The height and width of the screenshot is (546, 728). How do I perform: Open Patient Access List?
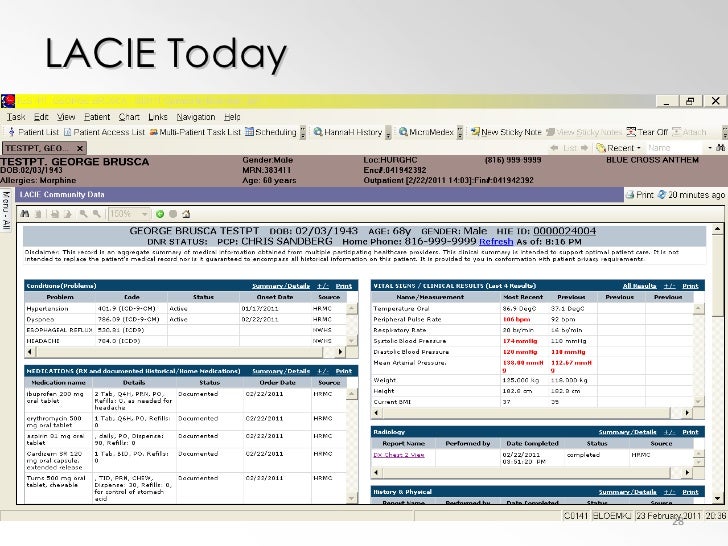coord(104,132)
